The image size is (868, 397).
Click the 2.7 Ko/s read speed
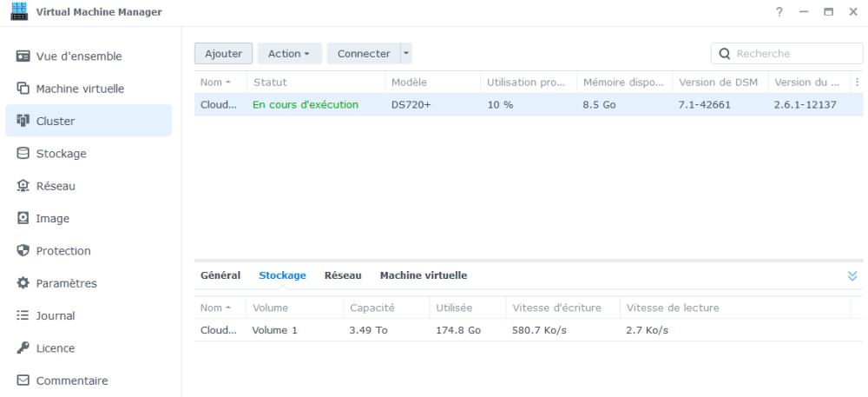click(648, 330)
